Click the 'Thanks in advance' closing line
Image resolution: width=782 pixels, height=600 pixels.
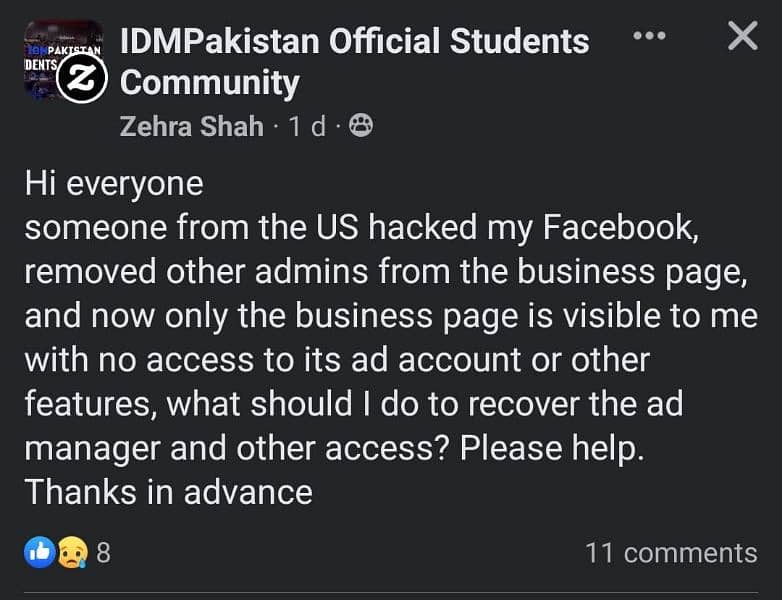point(168,492)
